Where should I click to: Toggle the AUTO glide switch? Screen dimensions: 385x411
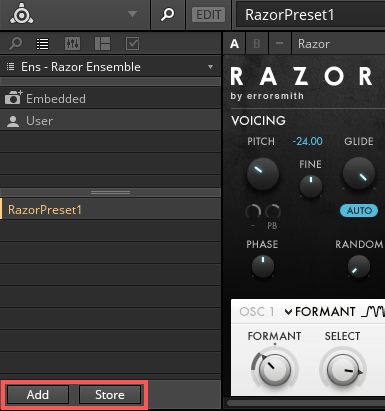(359, 210)
